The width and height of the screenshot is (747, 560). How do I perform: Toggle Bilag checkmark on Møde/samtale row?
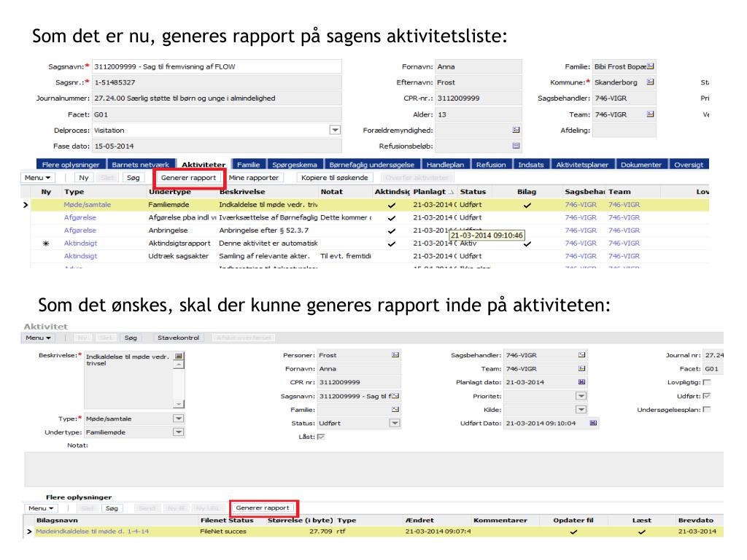[x=527, y=205]
